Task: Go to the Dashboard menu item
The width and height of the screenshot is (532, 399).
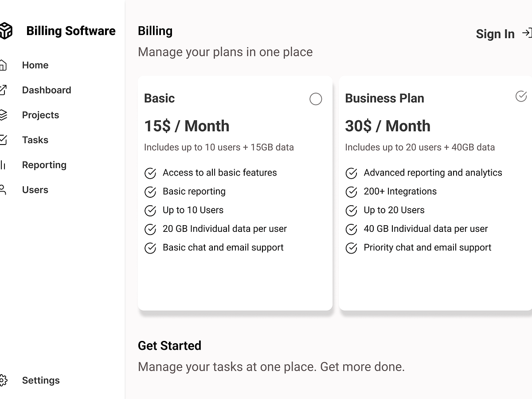Action: point(47,90)
